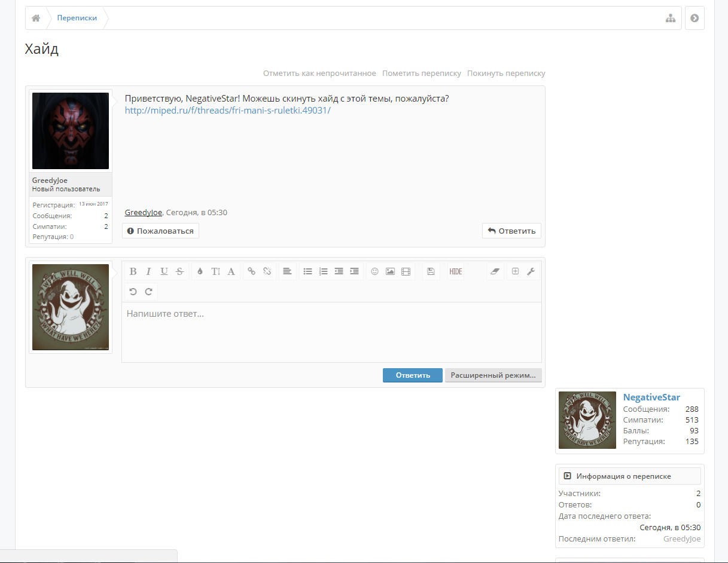This screenshot has width=728, height=563.
Task: Report the message with Пожаловаться
Action: (160, 231)
